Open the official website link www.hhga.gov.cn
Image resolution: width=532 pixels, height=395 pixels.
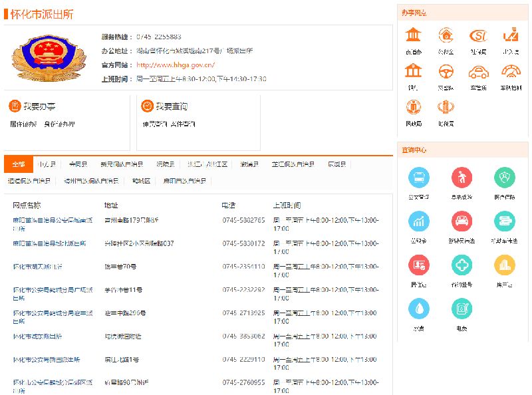[x=176, y=65]
